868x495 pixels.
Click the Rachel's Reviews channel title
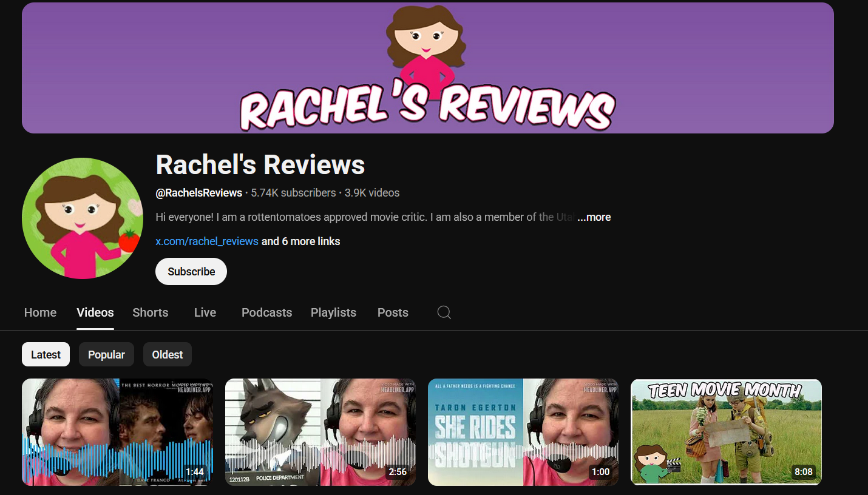(x=260, y=164)
